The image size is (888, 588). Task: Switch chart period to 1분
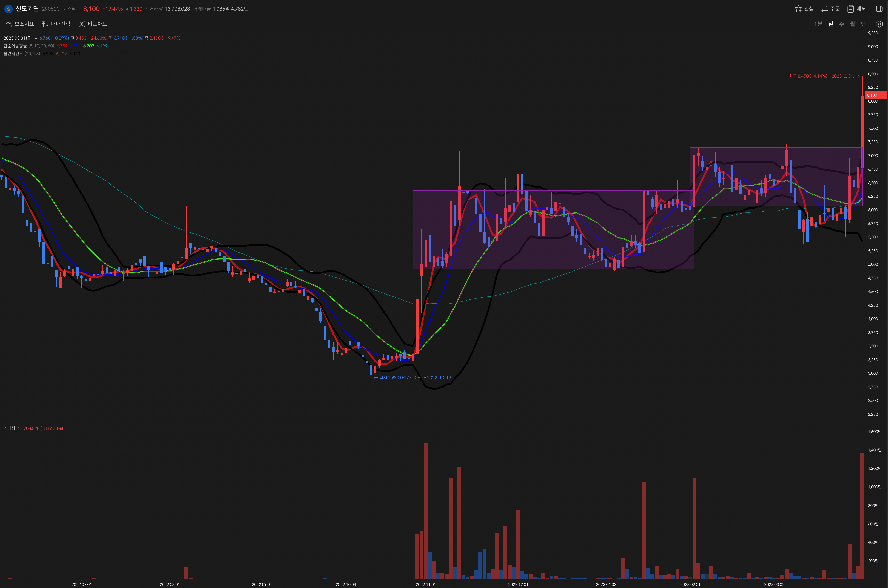click(x=818, y=24)
